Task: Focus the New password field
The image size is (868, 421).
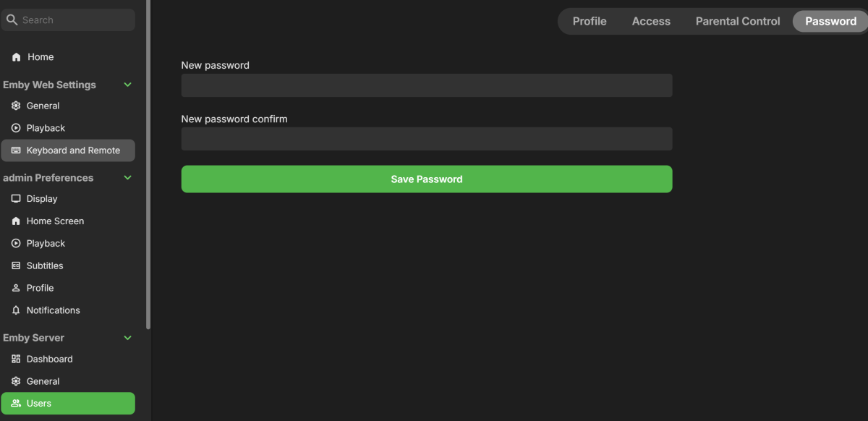Action: point(427,85)
